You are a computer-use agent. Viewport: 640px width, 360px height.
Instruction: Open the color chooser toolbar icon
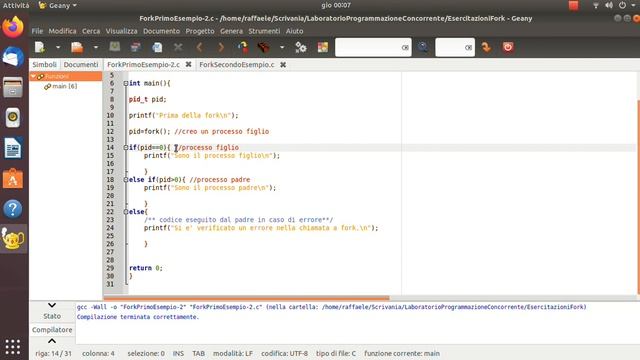[323, 47]
